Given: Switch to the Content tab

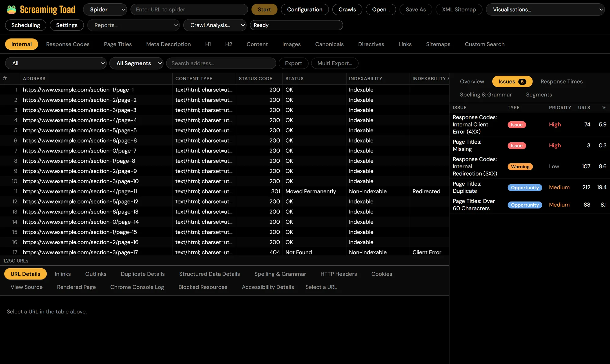Looking at the screenshot, I should click(257, 44).
